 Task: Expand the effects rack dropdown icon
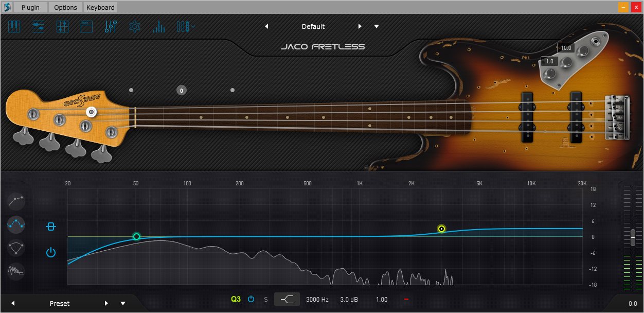[x=186, y=26]
